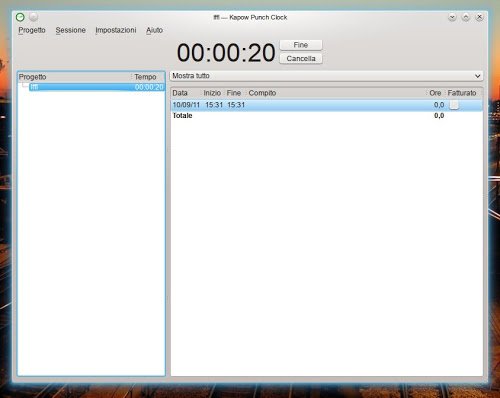Select project fff in the project list
The width and height of the screenshot is (500, 398).
click(97, 87)
